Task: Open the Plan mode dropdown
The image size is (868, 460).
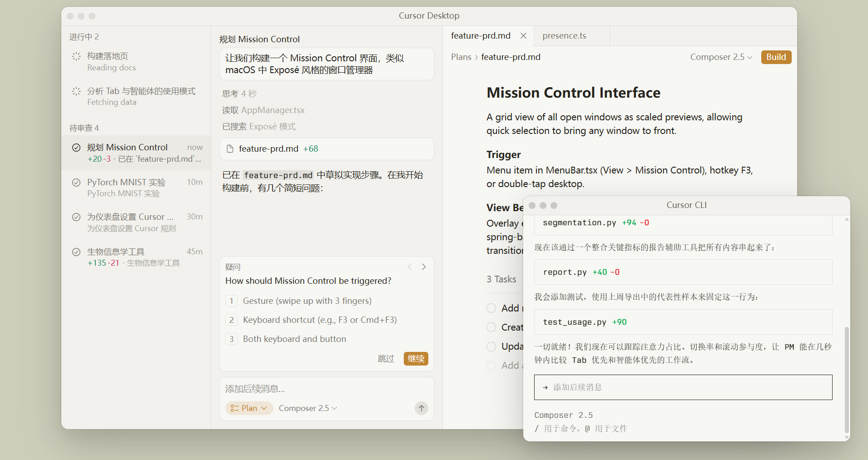Action: (249, 408)
